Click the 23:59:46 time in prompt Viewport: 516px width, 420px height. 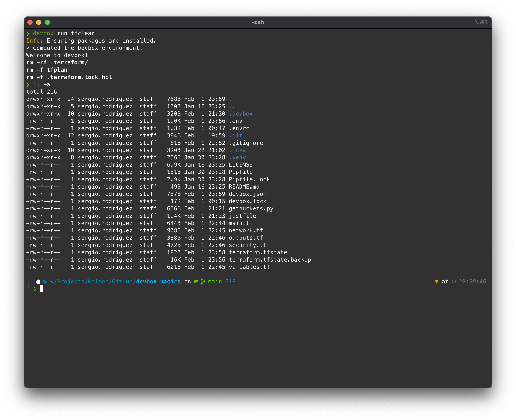472,282
